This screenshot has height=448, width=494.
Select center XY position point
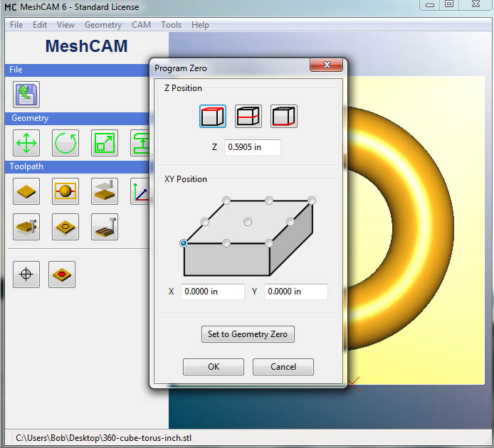pos(248,222)
